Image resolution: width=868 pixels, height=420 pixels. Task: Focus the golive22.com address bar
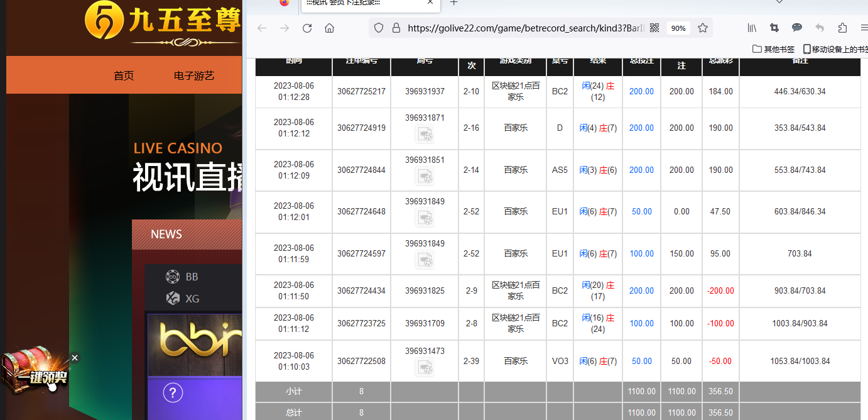524,28
